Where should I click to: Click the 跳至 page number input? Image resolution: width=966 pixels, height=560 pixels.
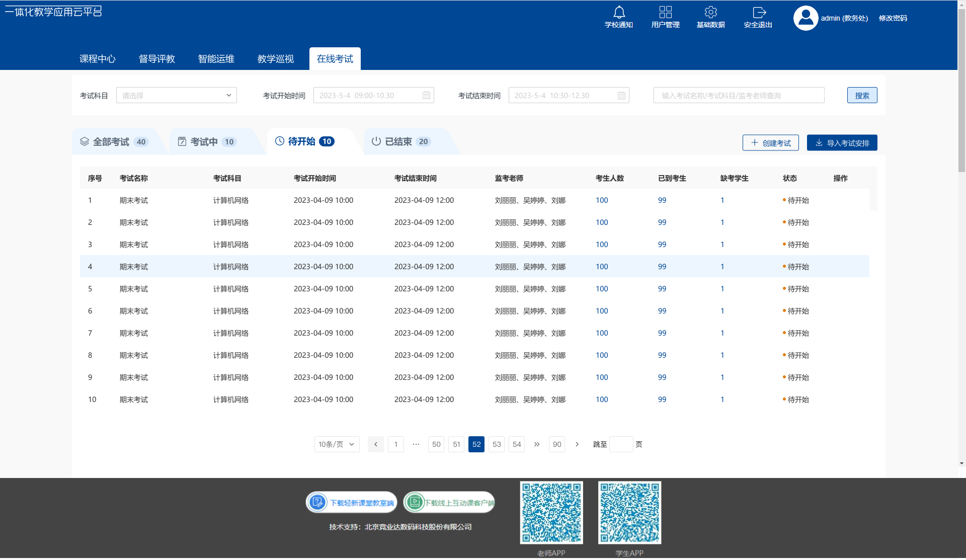[621, 444]
